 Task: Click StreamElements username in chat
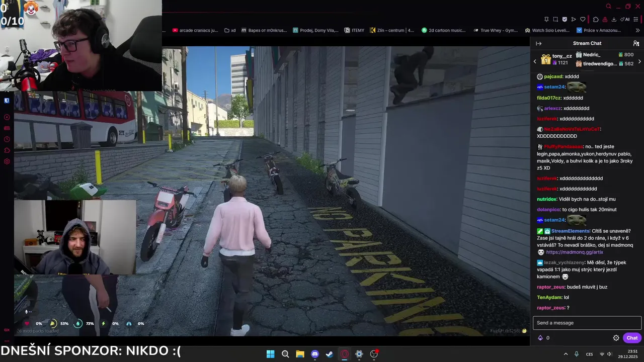coord(570,231)
